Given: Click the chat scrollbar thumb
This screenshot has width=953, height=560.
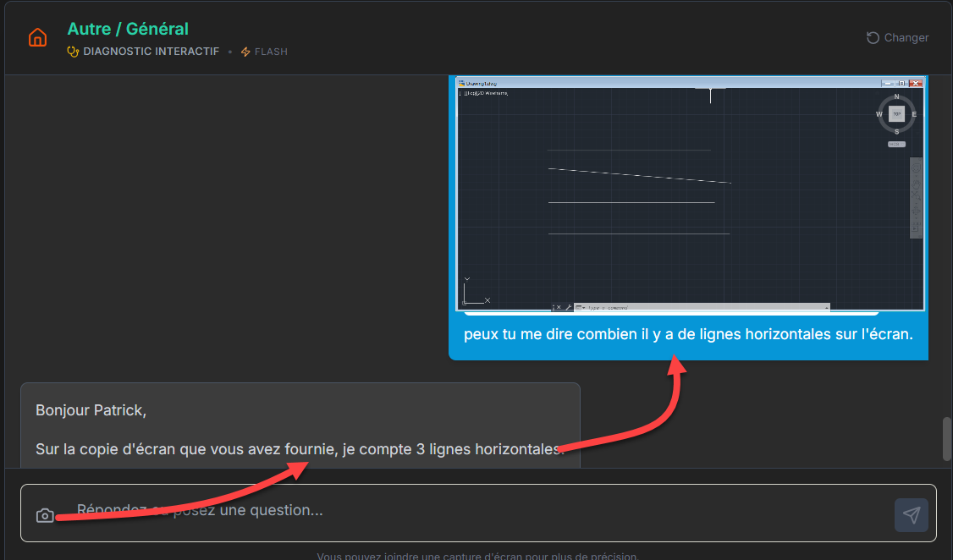Looking at the screenshot, I should point(947,438).
